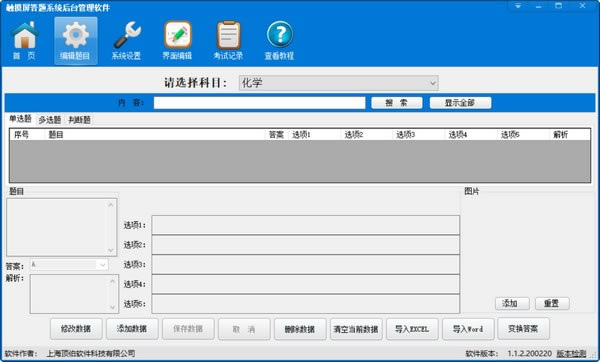Click the 搜索 search button

(397, 103)
